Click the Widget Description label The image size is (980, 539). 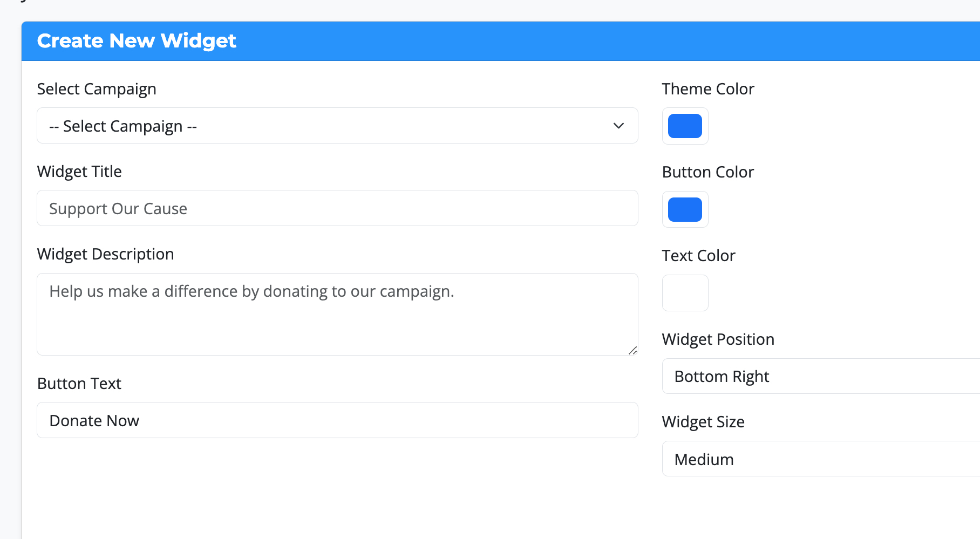[x=106, y=254]
